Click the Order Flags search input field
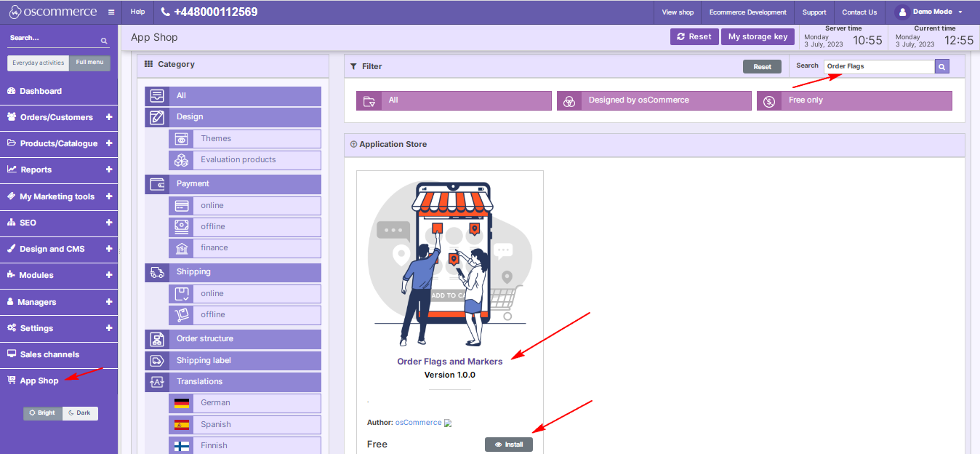The image size is (980, 454). click(879, 66)
